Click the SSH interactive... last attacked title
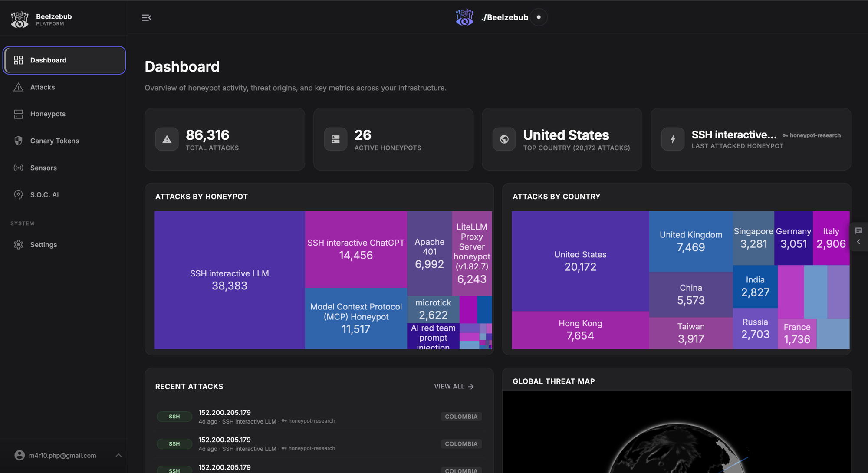868x473 pixels. (734, 135)
